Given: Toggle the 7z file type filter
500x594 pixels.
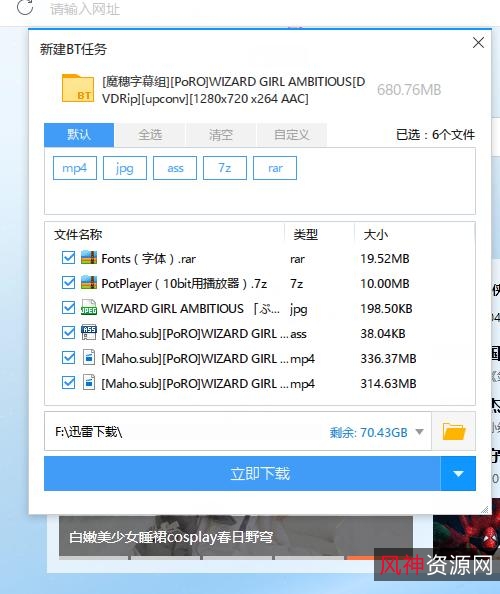Looking at the screenshot, I should click(225, 168).
